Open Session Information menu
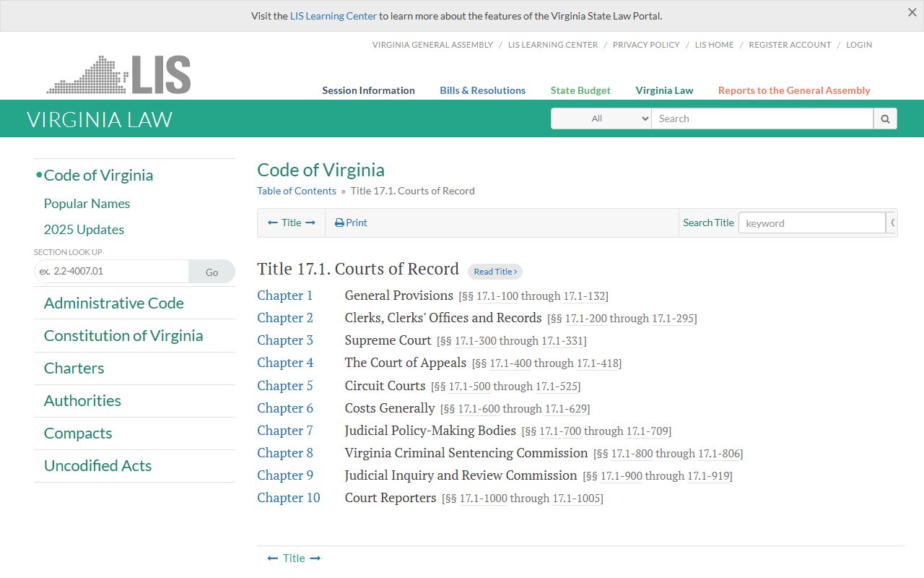The image size is (924, 578). pyautogui.click(x=368, y=90)
